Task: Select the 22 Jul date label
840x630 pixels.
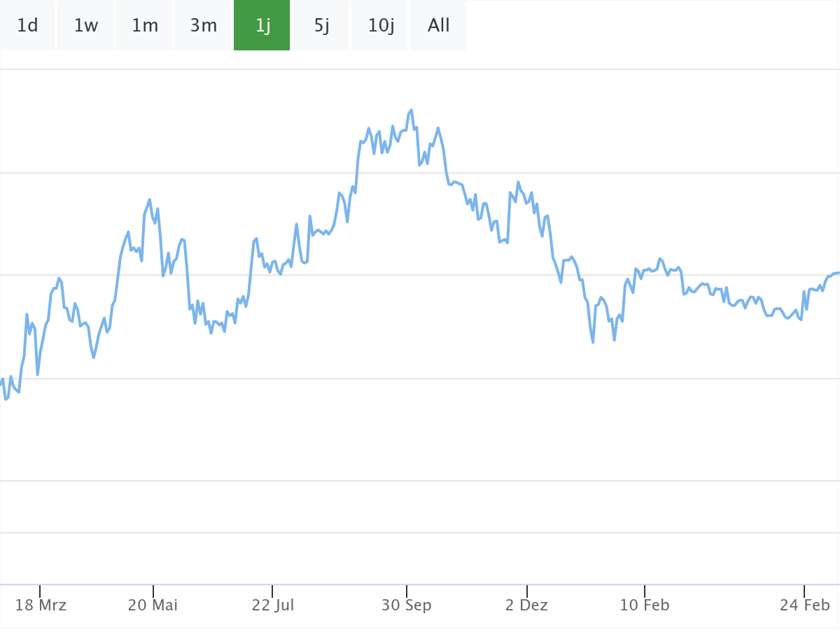Action: tap(273, 605)
